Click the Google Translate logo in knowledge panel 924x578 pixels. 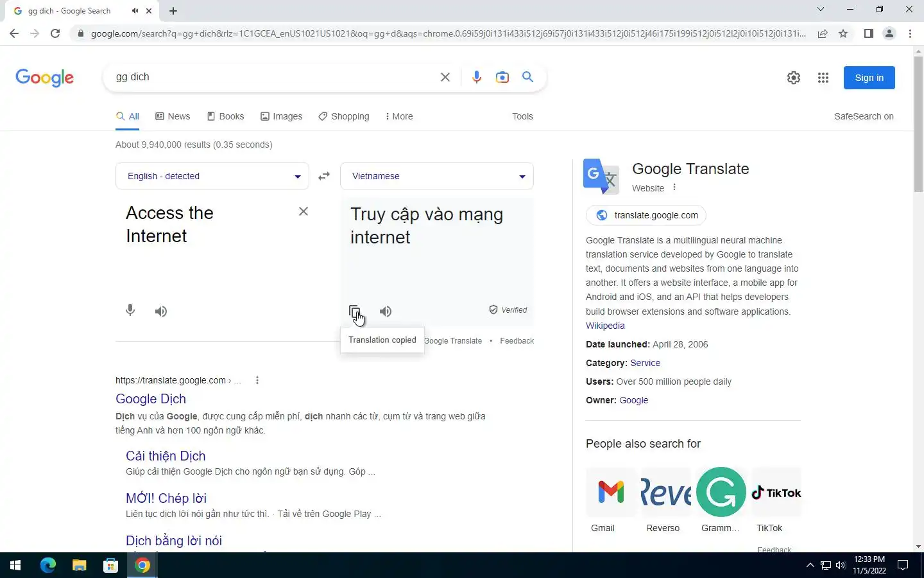601,176
